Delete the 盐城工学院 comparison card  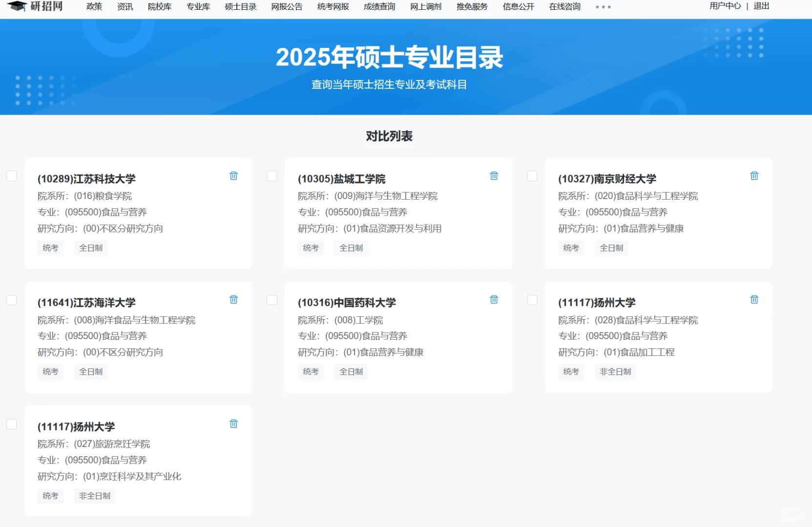click(494, 176)
